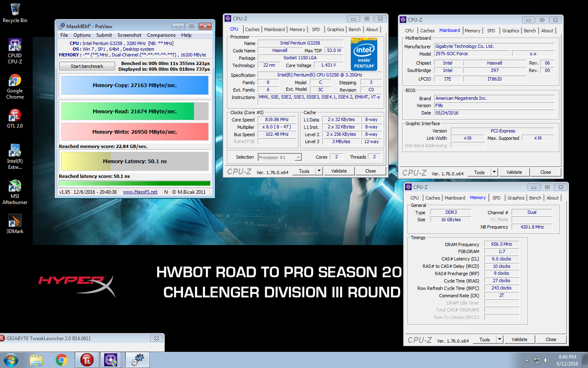Image resolution: width=588 pixels, height=368 pixels.
Task: Switch to GIGABYTE TweakLauncher taskbar button
Action: (x=87, y=360)
